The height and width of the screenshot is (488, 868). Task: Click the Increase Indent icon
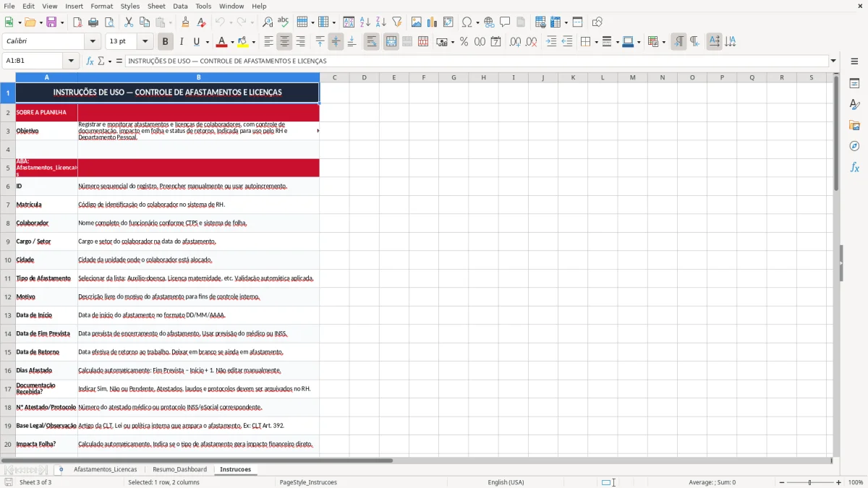coord(551,42)
